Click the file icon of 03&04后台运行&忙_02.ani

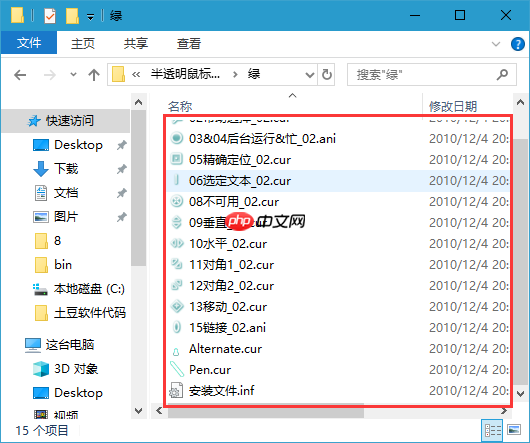pyautogui.click(x=176, y=138)
